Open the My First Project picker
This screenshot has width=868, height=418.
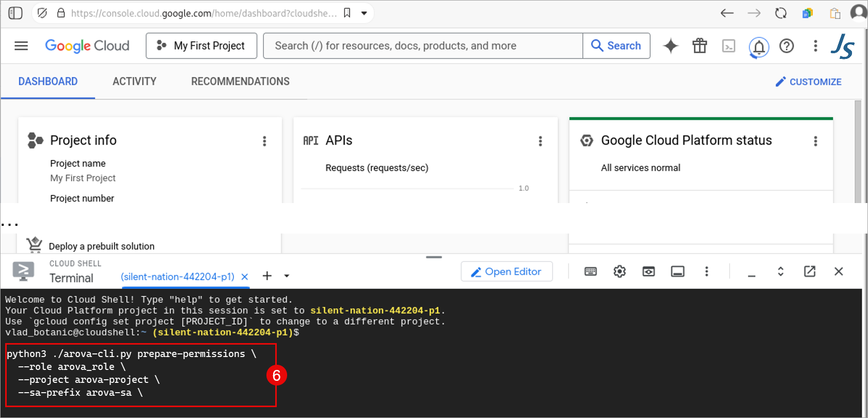click(x=201, y=46)
